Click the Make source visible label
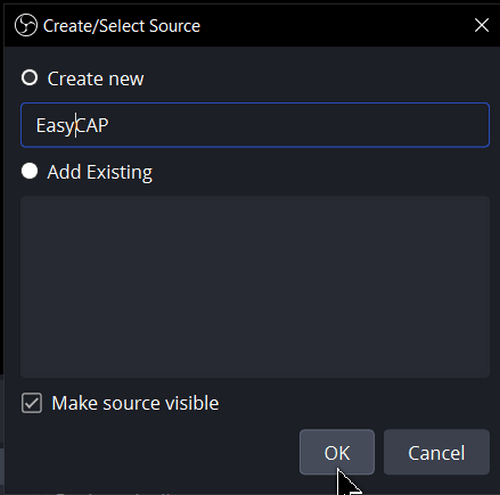 [135, 403]
